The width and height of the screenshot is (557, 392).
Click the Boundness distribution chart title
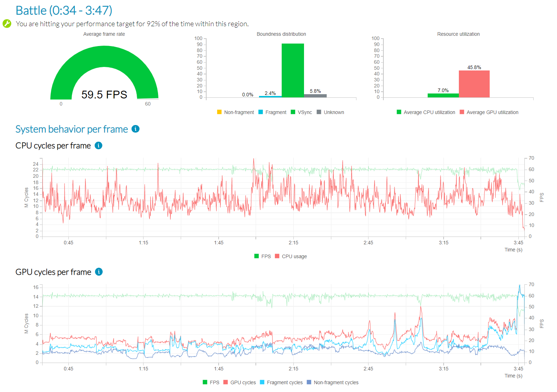[x=281, y=34]
